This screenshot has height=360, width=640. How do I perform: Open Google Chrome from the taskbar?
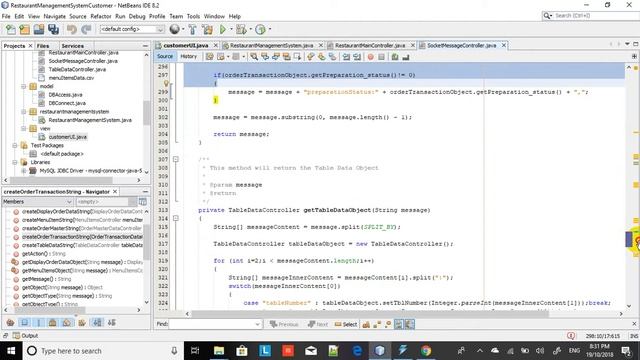pos(426,351)
